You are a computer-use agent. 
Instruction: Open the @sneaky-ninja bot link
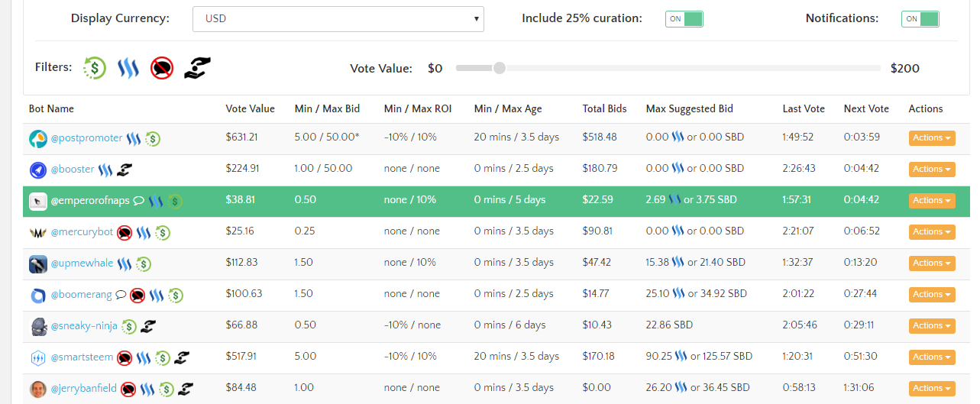[84, 326]
